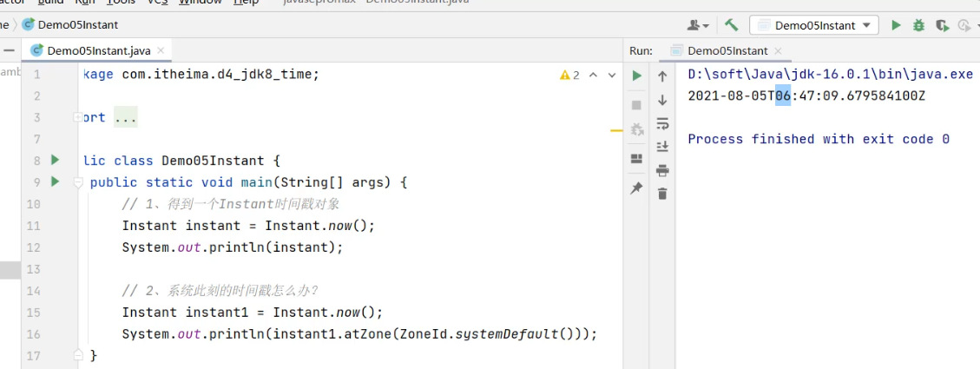Toggle scroll to end of console

pyautogui.click(x=662, y=147)
